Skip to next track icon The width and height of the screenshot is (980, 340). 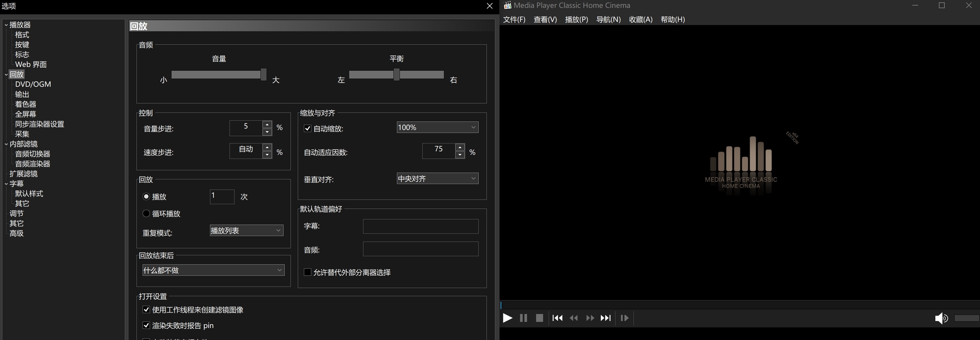pyautogui.click(x=606, y=318)
